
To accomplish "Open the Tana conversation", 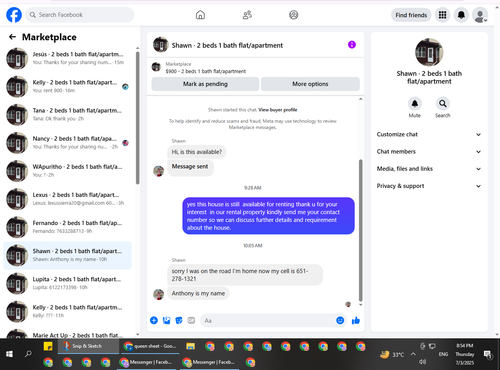I will (67, 115).
